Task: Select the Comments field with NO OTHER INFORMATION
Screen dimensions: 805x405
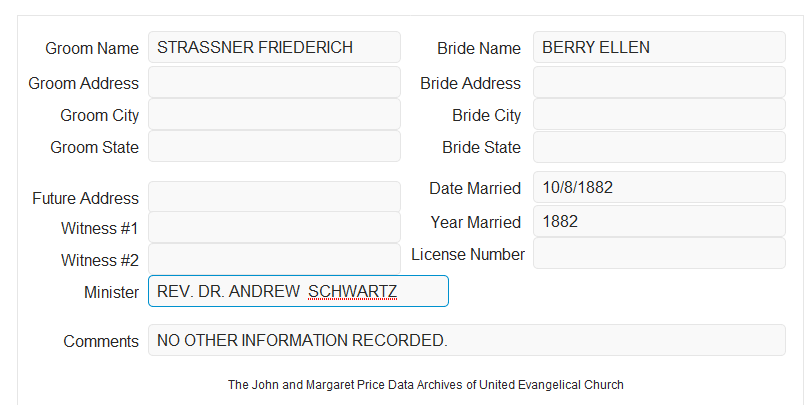Action: coord(467,340)
